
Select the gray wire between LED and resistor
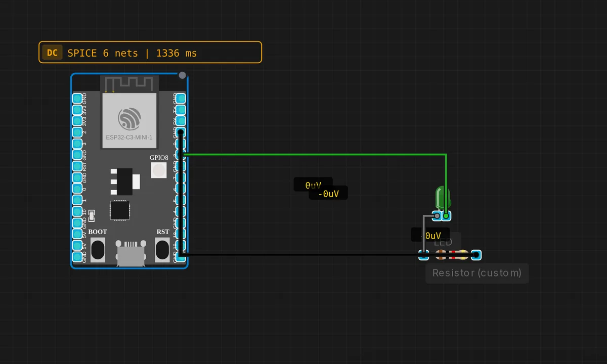(x=424, y=235)
